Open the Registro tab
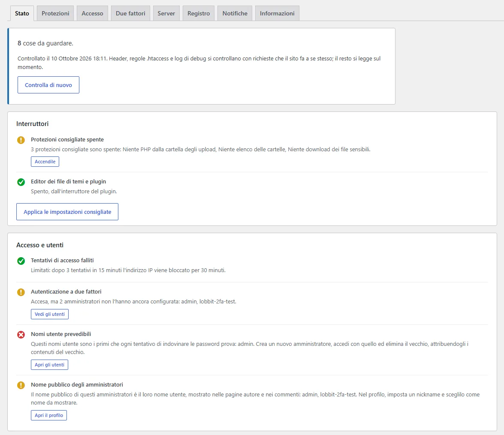 coord(199,13)
